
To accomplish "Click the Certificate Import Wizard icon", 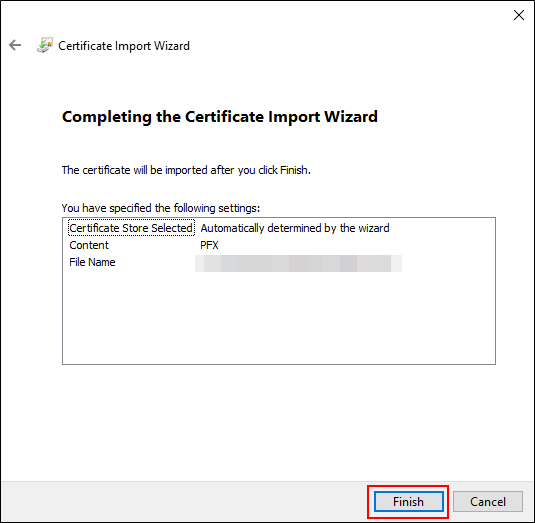I will pyautogui.click(x=45, y=45).
